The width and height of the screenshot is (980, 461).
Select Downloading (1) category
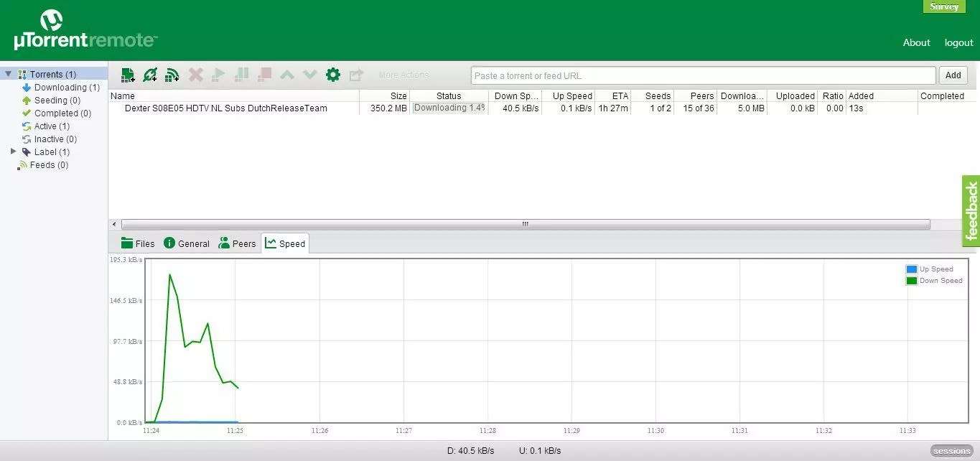[x=67, y=88]
